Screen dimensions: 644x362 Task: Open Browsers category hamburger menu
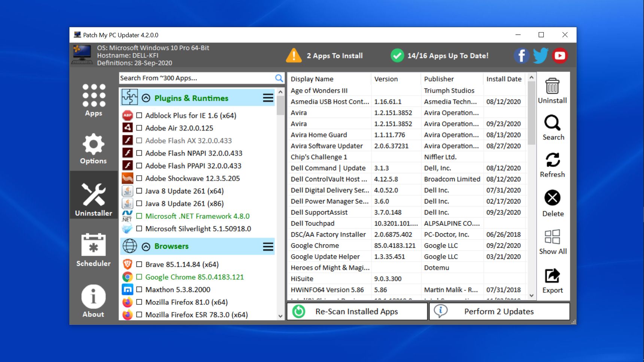268,246
